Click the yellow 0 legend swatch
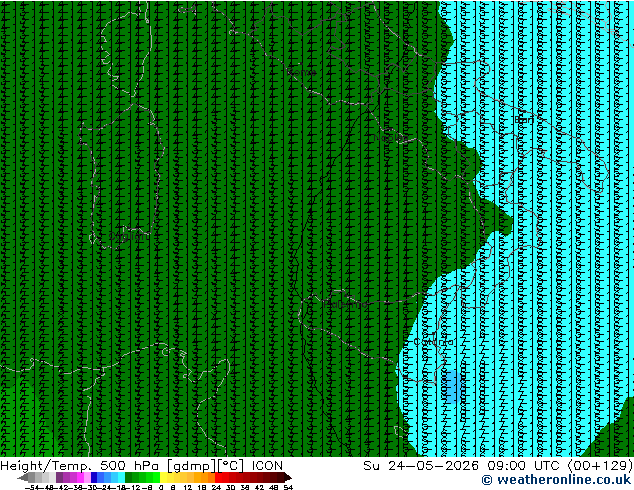This screenshot has height=490, width=634. pos(164,477)
